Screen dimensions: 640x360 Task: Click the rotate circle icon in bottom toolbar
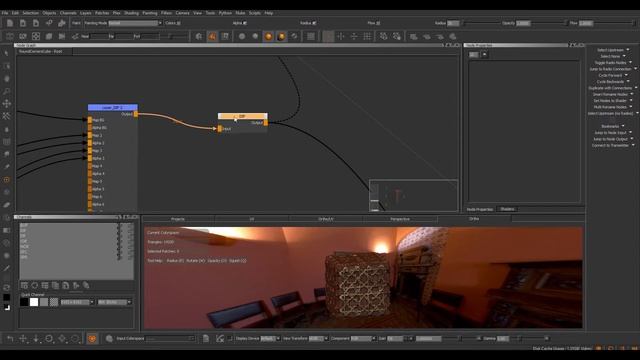(49, 338)
